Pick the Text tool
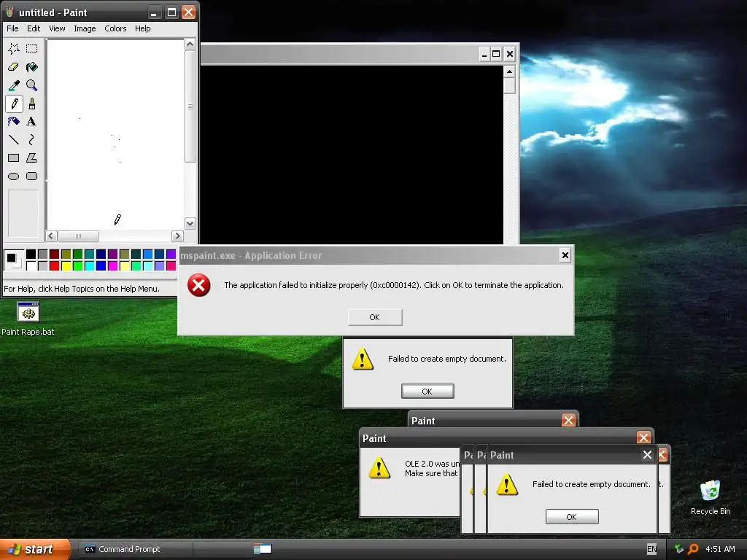The image size is (747, 560). (32, 122)
